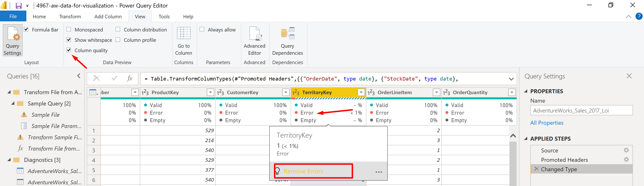Click TerritoryKey data type icon

[x=296, y=93]
